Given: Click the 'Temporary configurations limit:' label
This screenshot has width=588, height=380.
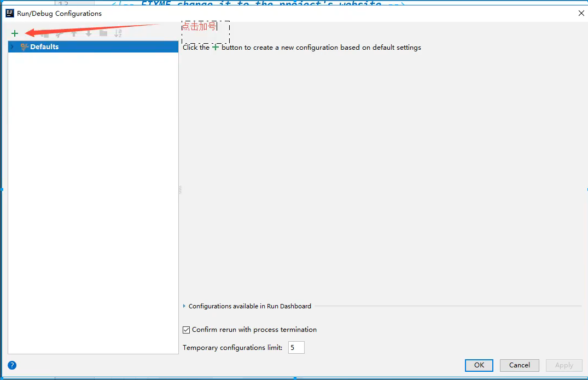Looking at the screenshot, I should [x=232, y=348].
